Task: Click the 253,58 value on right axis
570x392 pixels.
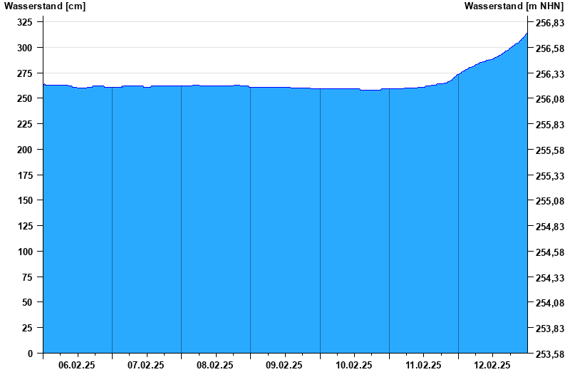Action: pyautogui.click(x=550, y=354)
